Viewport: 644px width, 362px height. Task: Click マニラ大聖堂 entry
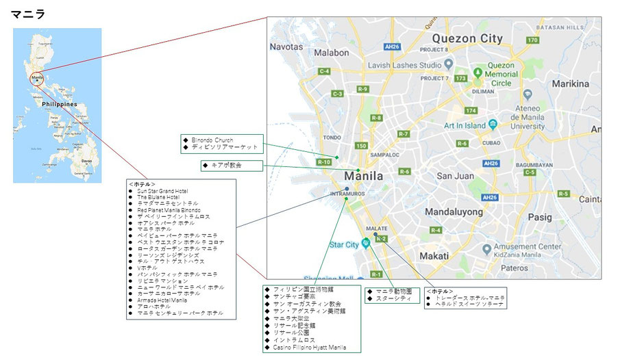point(291,318)
